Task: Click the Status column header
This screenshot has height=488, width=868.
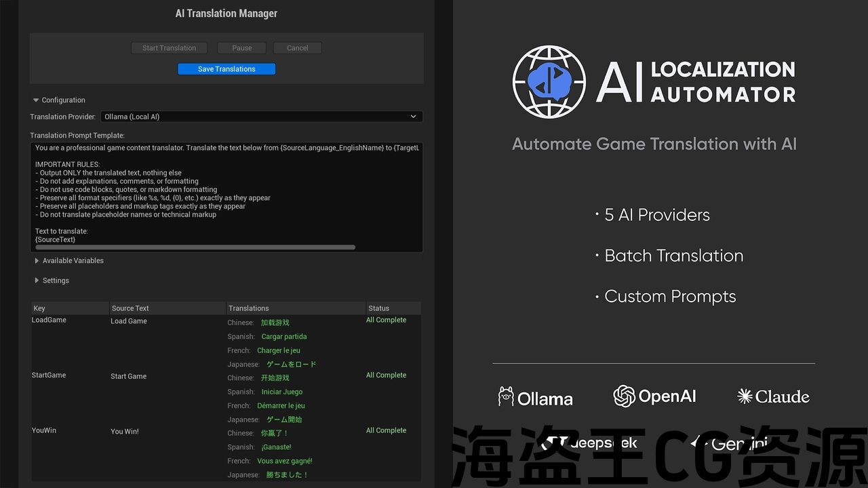Action: pos(393,308)
